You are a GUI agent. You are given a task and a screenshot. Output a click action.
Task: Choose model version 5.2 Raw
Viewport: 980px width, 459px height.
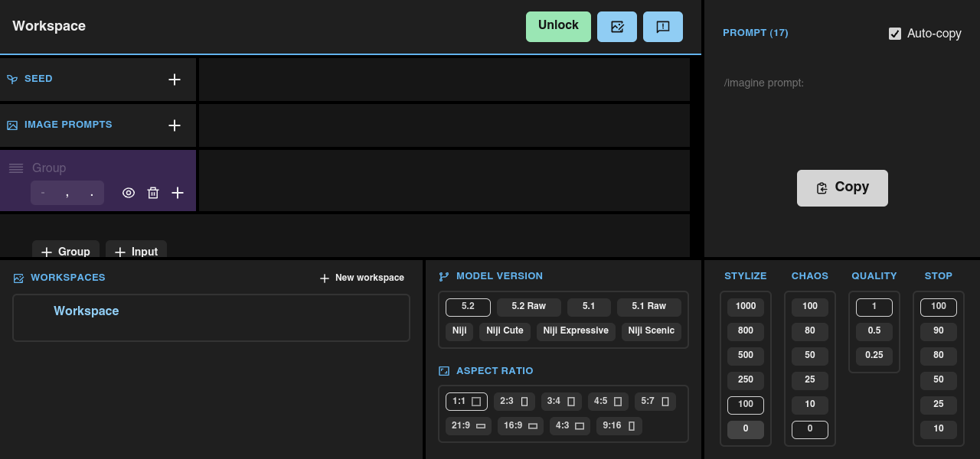[x=528, y=307]
